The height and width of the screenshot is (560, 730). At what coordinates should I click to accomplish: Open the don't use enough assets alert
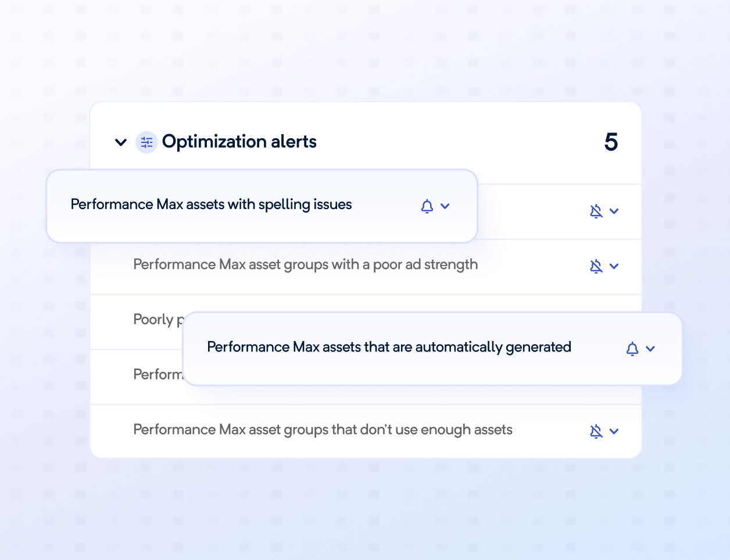tap(323, 430)
